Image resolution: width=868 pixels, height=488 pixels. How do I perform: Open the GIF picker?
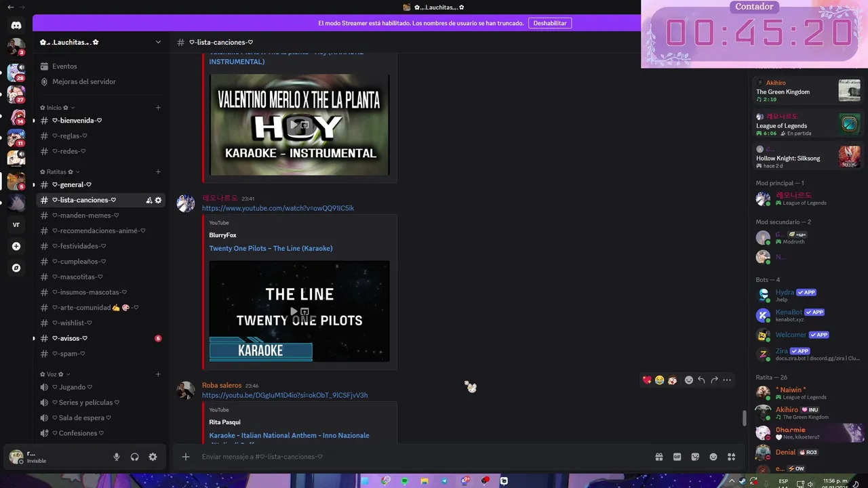pyautogui.click(x=677, y=457)
